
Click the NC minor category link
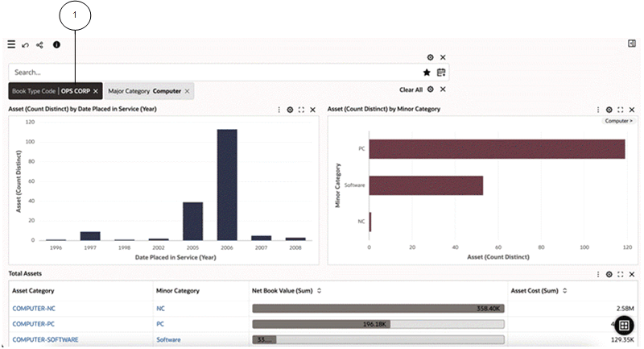coord(160,309)
